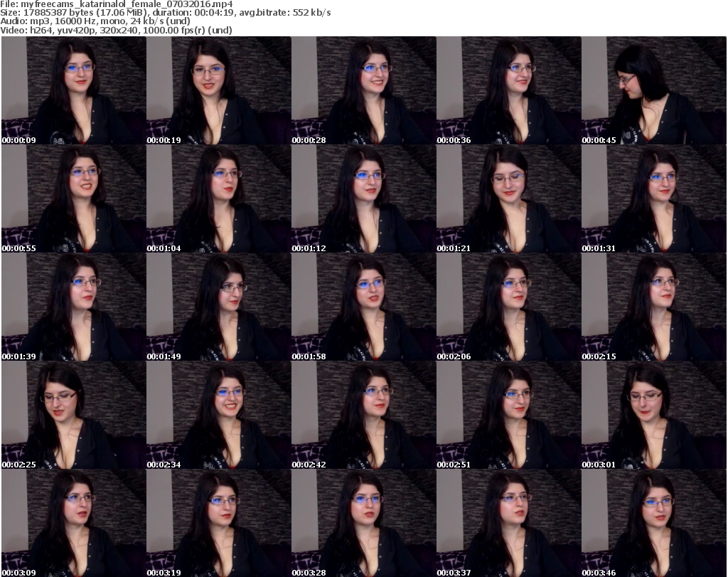Select thumbnail frame at 00:03:19
This screenshot has width=728, height=577.
click(219, 523)
